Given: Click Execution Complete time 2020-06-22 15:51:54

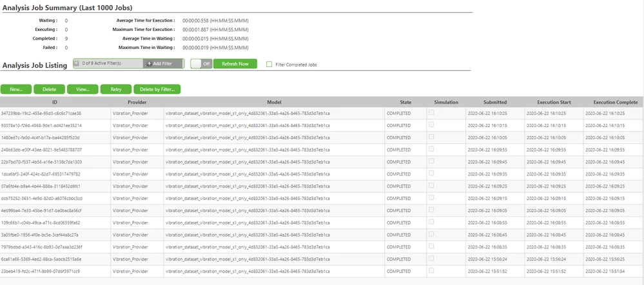Looking at the screenshot, I should coord(606,271).
